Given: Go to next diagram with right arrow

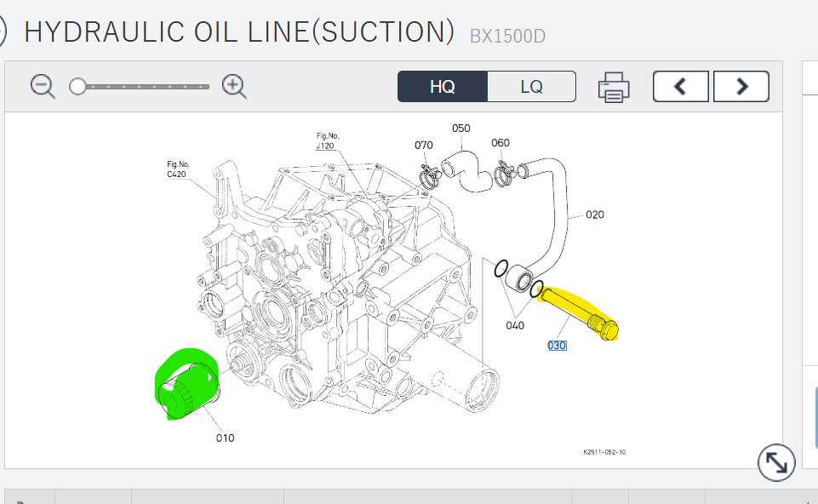Looking at the screenshot, I should click(741, 86).
